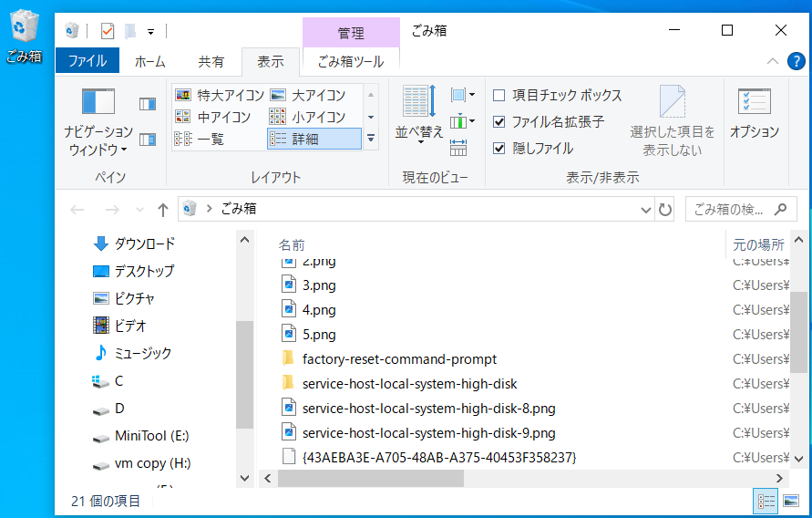The height and width of the screenshot is (518, 812).
Task: Select MiniTool (E:) drive
Action: 141,436
